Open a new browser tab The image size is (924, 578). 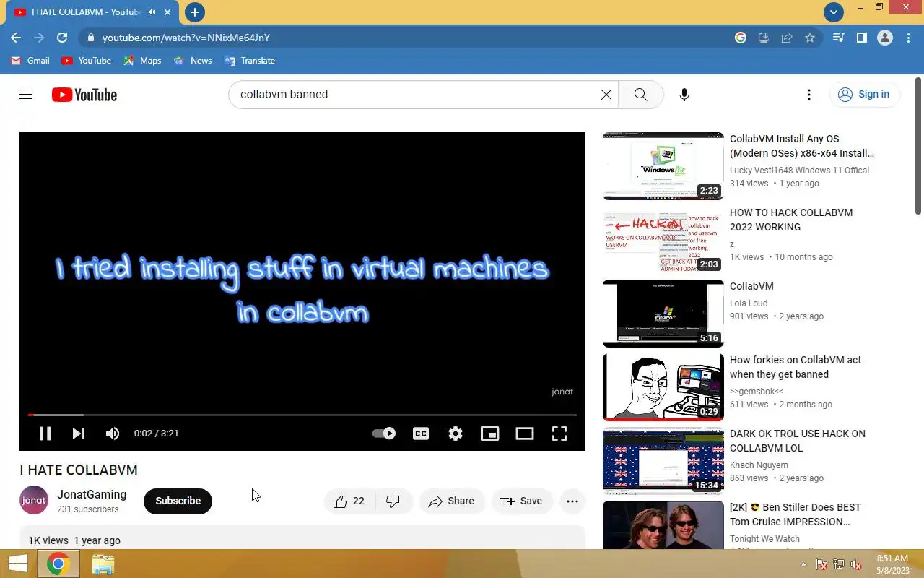195,12
